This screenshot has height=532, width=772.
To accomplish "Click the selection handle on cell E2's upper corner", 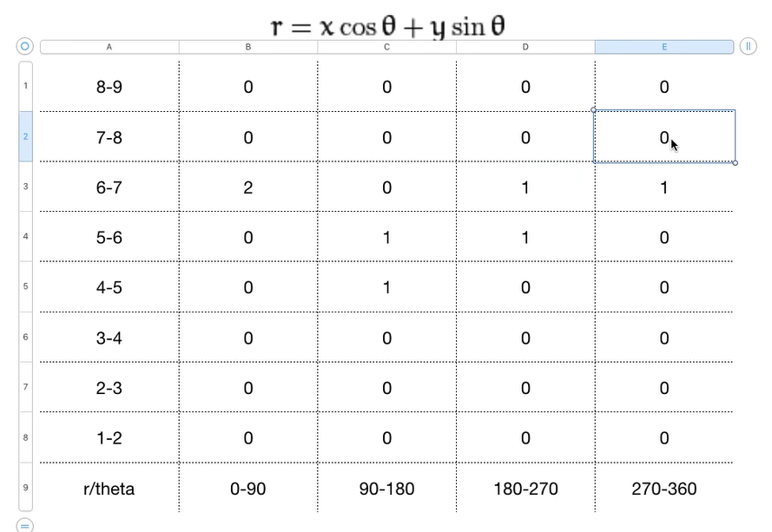I will (x=593, y=110).
